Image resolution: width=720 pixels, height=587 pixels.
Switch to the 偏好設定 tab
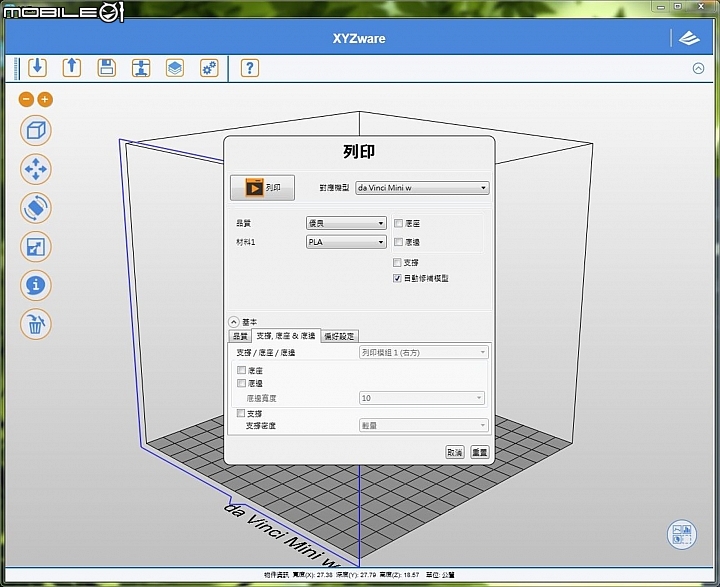click(x=339, y=336)
